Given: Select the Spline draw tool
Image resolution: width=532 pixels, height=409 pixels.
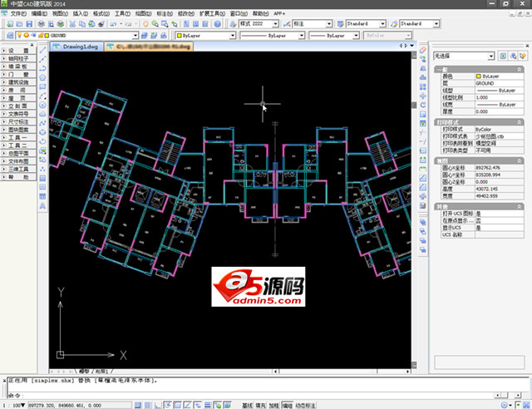Looking at the screenshot, I should coord(42,123).
